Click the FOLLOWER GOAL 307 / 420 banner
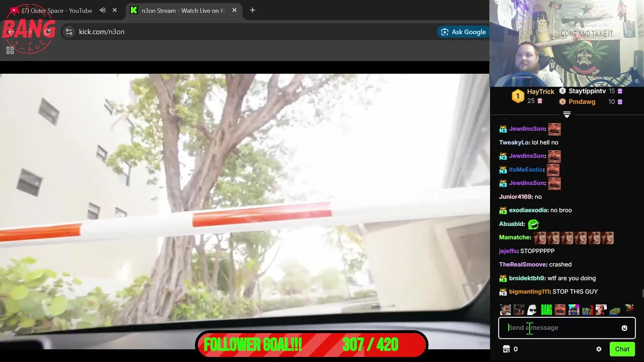644x362 pixels. pyautogui.click(x=311, y=345)
